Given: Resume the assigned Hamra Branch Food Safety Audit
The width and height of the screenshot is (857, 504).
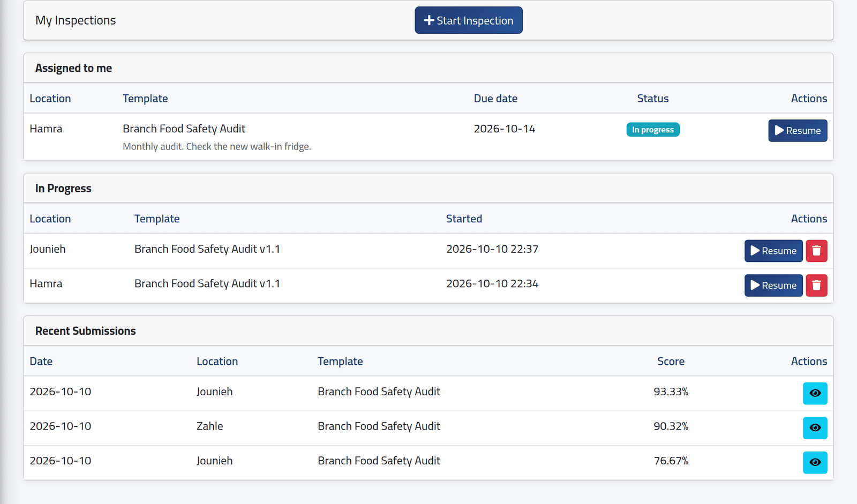Looking at the screenshot, I should (x=798, y=131).
